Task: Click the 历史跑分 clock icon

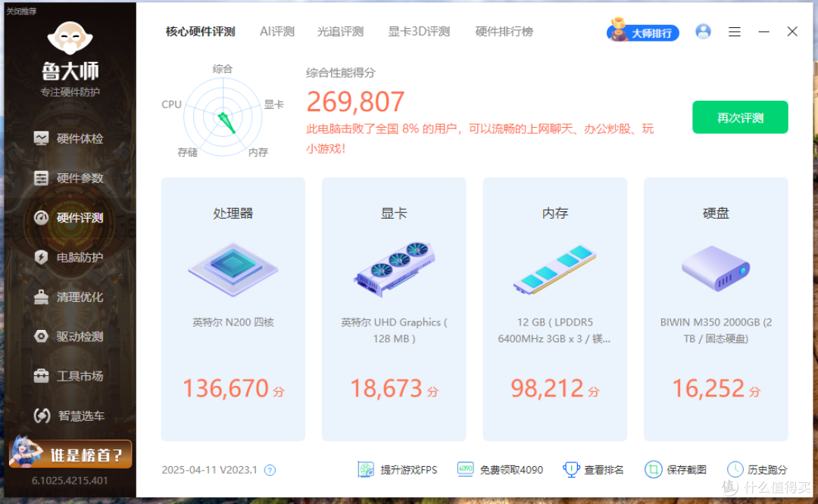Action: [735, 470]
